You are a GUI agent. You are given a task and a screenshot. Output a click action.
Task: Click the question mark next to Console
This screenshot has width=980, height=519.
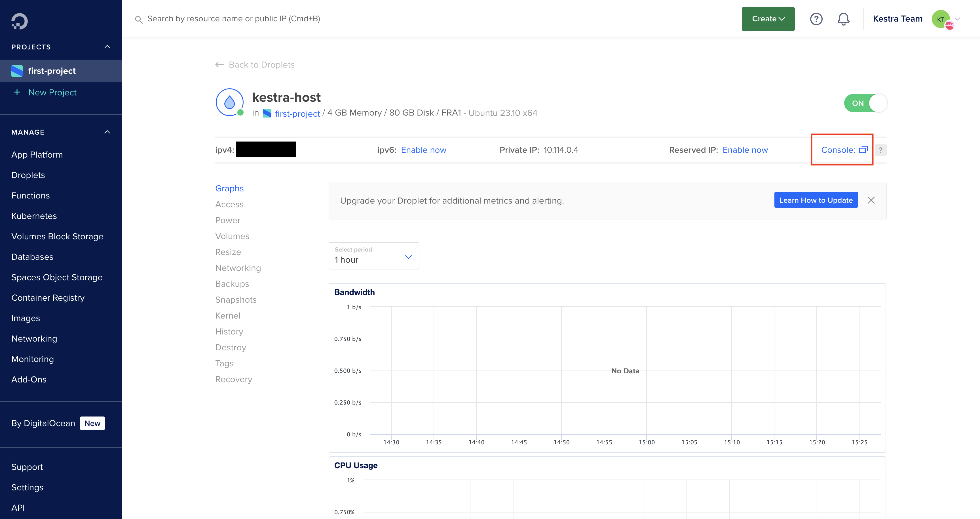[881, 150]
